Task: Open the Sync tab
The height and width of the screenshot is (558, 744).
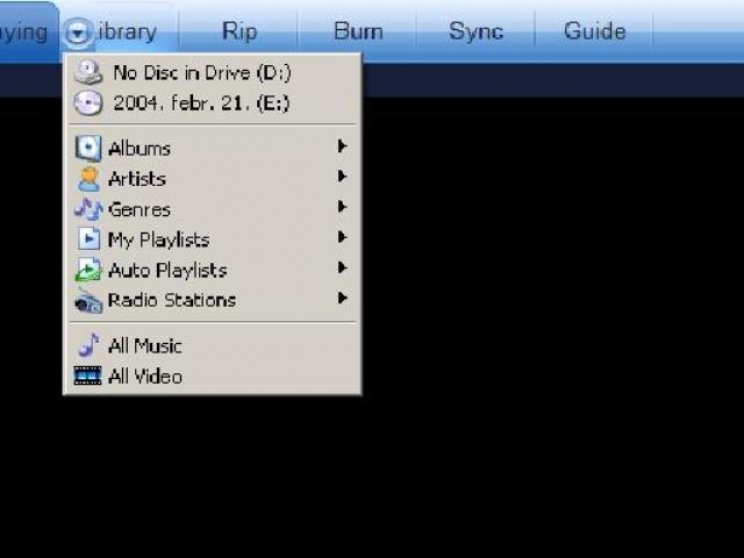Action: [476, 32]
